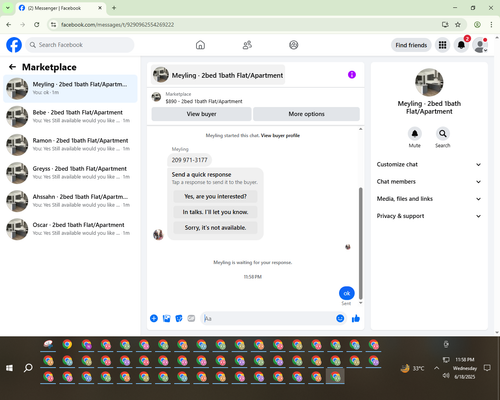Open Meyling conversation in chat list
This screenshot has width=500, height=400.
pyautogui.click(x=70, y=88)
